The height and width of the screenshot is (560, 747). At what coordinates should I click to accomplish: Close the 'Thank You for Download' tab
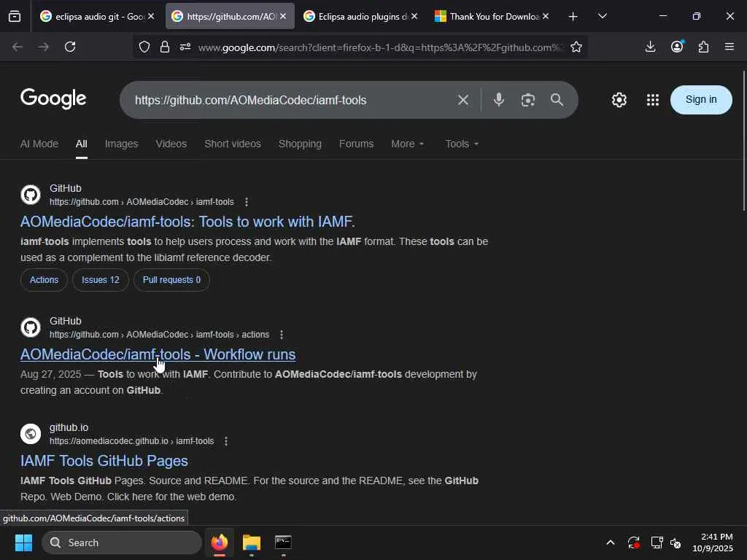[546, 16]
